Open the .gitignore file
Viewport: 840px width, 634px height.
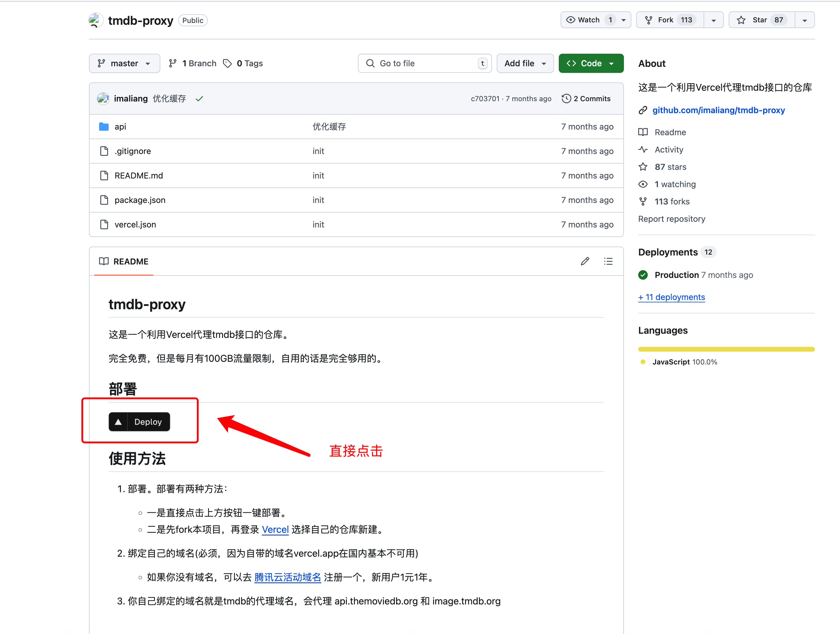[x=133, y=151]
